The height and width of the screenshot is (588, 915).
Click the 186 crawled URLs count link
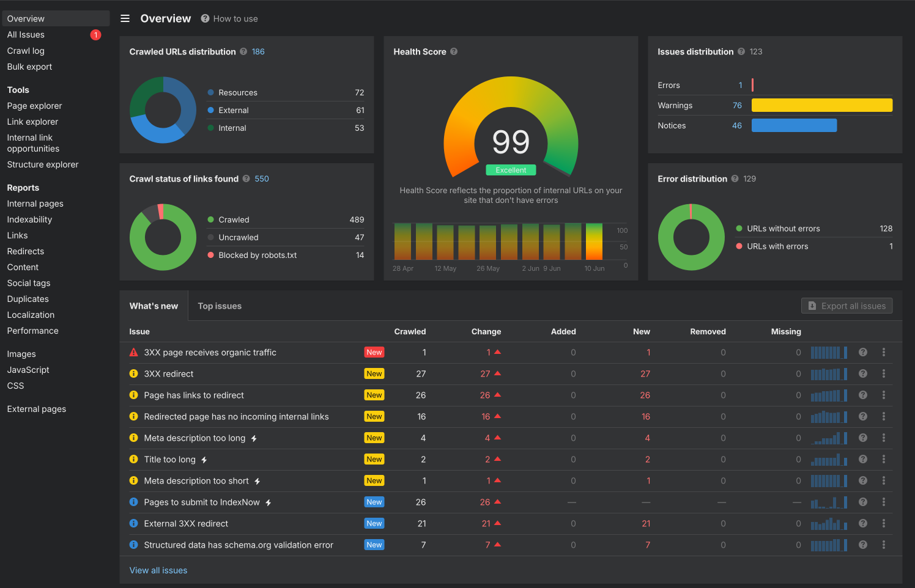click(258, 51)
